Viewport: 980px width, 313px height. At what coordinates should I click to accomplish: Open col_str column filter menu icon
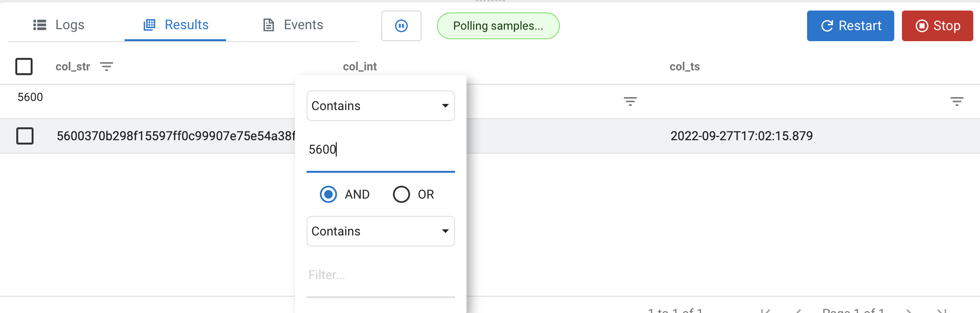(x=106, y=67)
